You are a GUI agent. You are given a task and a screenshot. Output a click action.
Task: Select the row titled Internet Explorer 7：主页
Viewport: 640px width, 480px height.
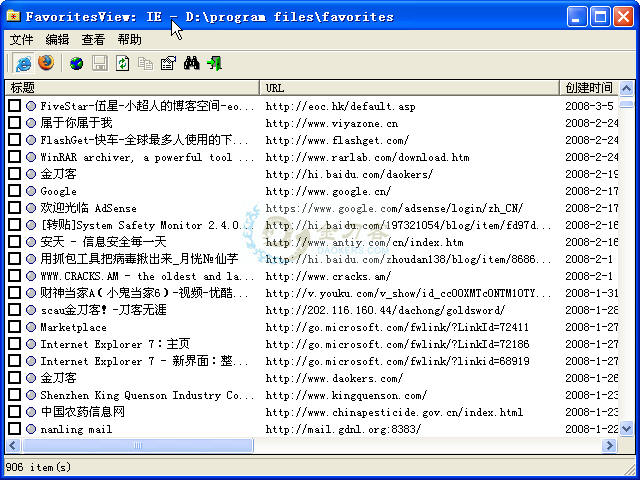tap(115, 344)
